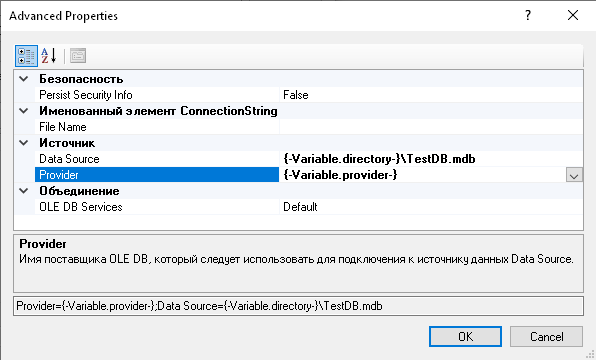Close the Advanced Properties dialog

pyautogui.click(x=573, y=15)
